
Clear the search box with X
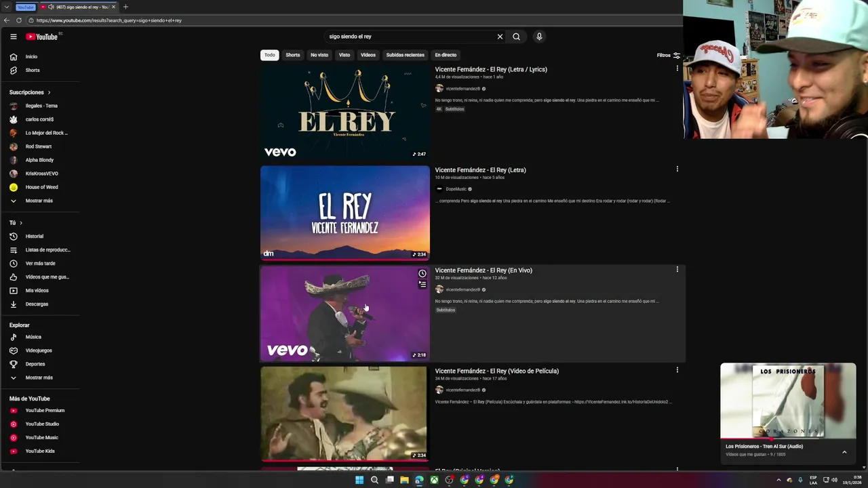500,37
